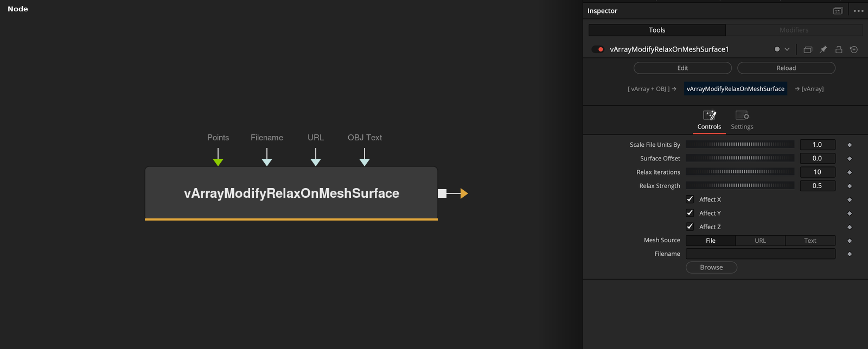Uncheck the Affect X checkbox
This screenshot has width=868, height=349.
[690, 199]
